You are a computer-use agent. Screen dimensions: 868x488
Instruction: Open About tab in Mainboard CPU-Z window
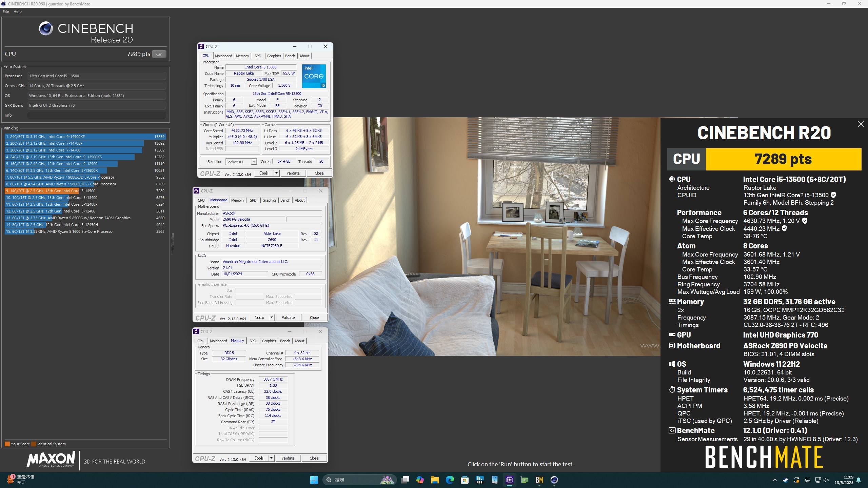click(x=300, y=200)
